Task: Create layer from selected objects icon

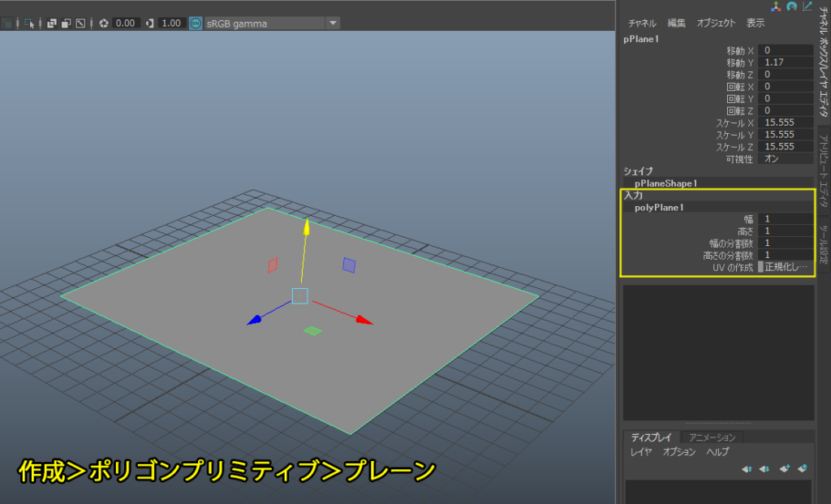Action: [x=803, y=468]
